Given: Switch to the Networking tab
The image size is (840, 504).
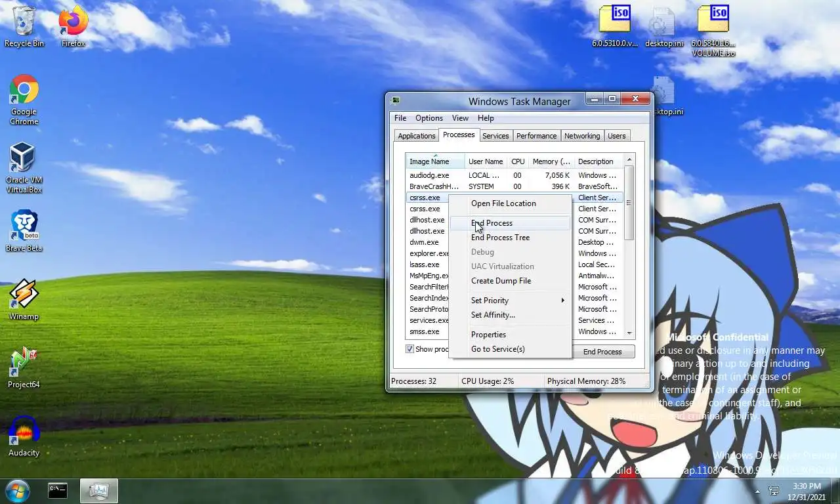Looking at the screenshot, I should pyautogui.click(x=582, y=136).
